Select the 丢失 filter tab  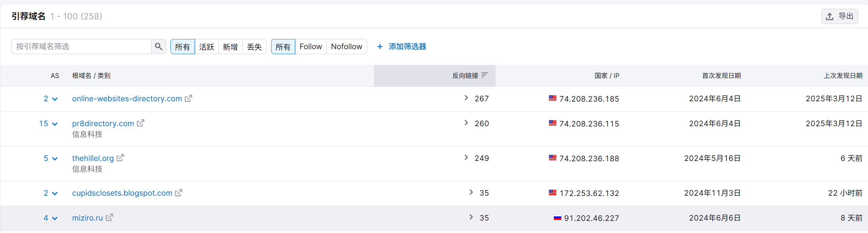pos(254,47)
